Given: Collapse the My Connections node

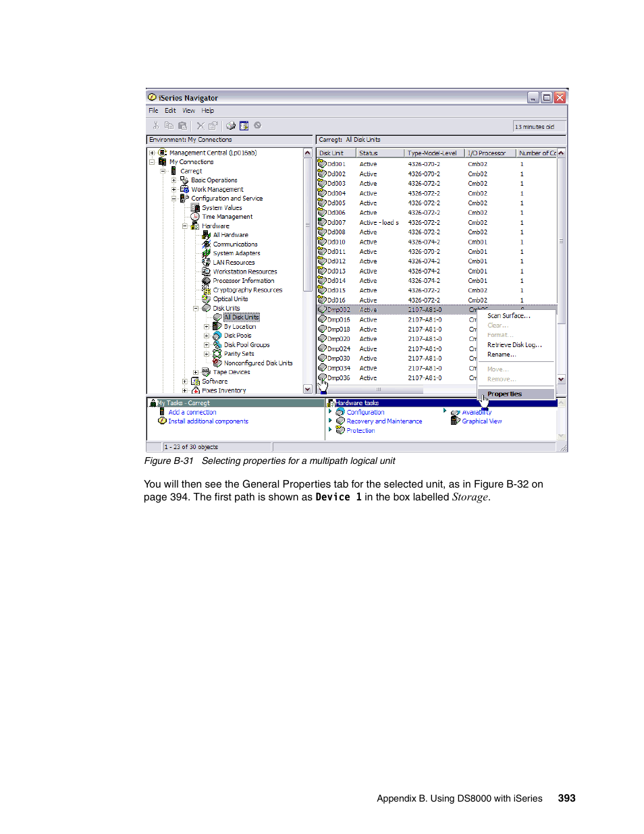Looking at the screenshot, I should 153,162.
